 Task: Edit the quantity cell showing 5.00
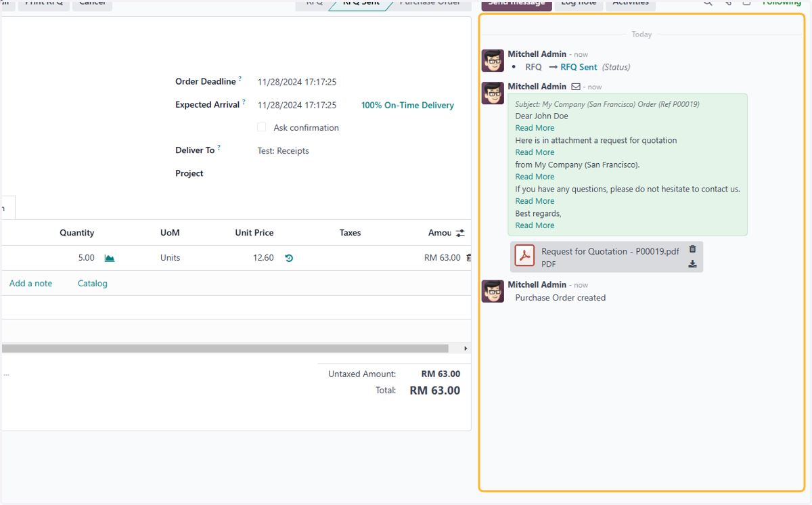click(86, 258)
